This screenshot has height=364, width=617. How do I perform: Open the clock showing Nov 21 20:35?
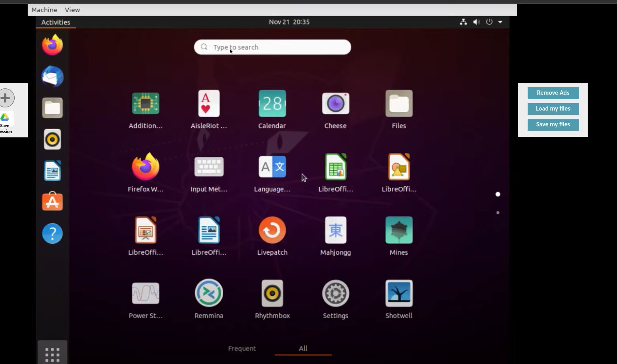click(x=289, y=22)
